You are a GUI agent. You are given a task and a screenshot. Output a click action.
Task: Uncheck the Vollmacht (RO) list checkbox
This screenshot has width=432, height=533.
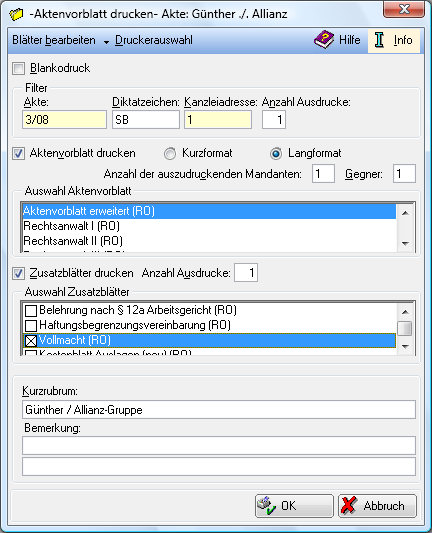coord(31,341)
